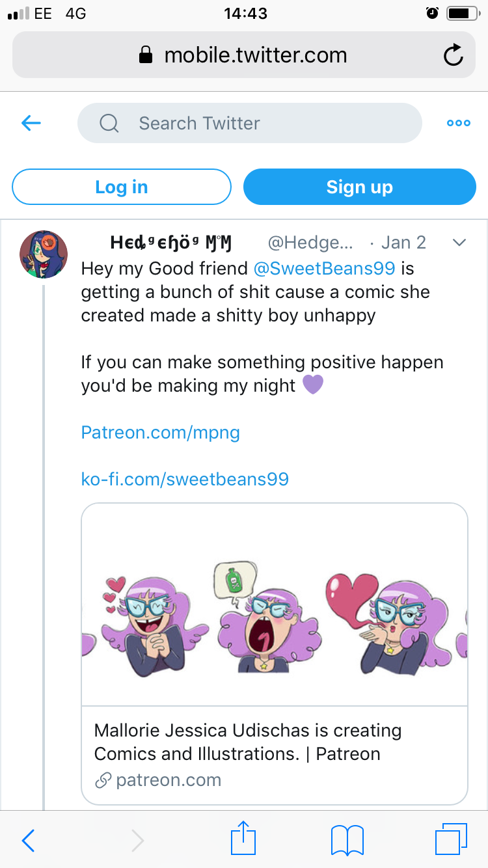Go back using Safari's bottom back chevron

point(28,841)
